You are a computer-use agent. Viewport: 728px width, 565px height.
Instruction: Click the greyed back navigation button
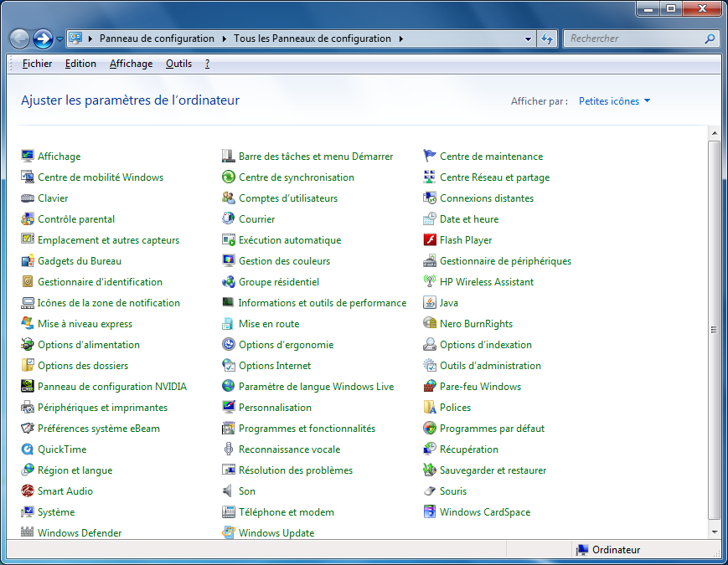tap(19, 39)
